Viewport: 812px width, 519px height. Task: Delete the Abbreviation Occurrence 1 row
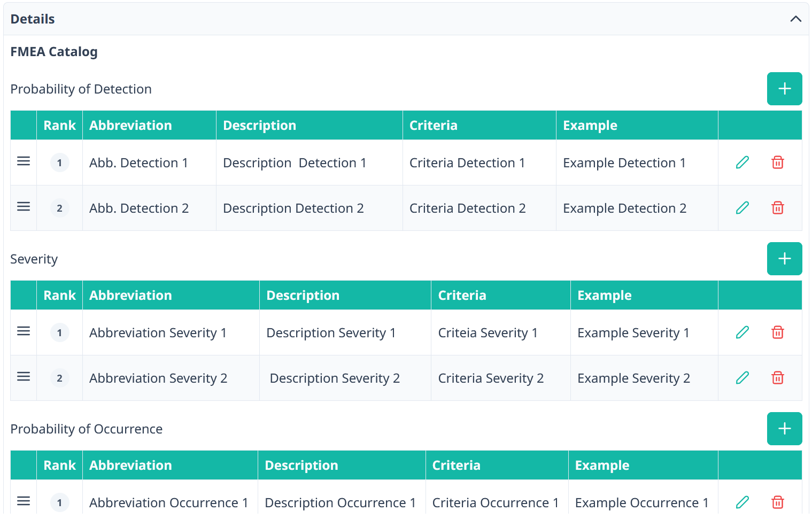click(778, 502)
